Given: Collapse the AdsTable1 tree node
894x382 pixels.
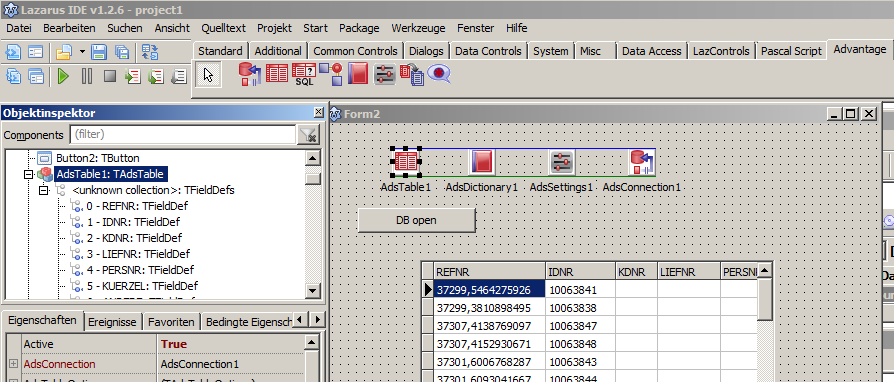Looking at the screenshot, I should [29, 174].
